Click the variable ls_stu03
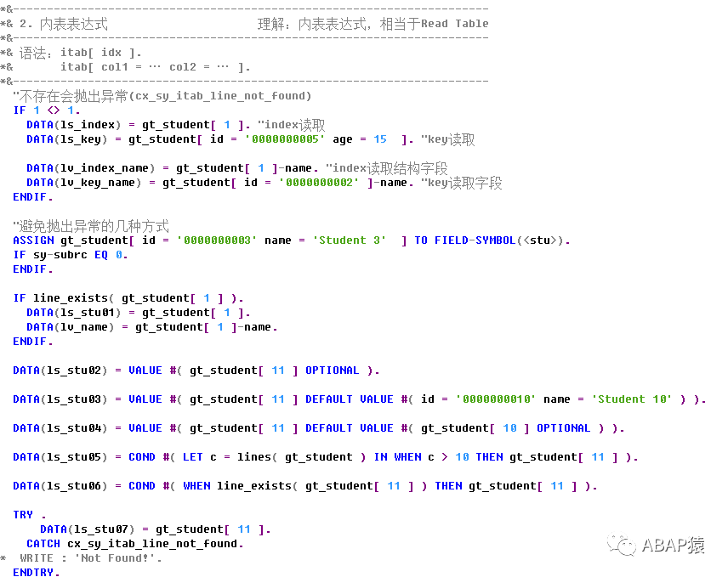This screenshot has height=577, width=728. (x=74, y=399)
